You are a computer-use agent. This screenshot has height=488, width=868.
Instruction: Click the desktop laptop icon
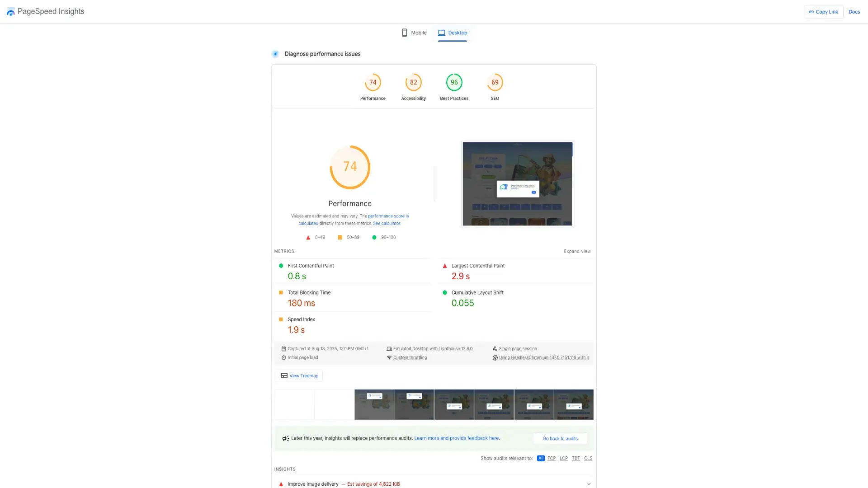442,33
